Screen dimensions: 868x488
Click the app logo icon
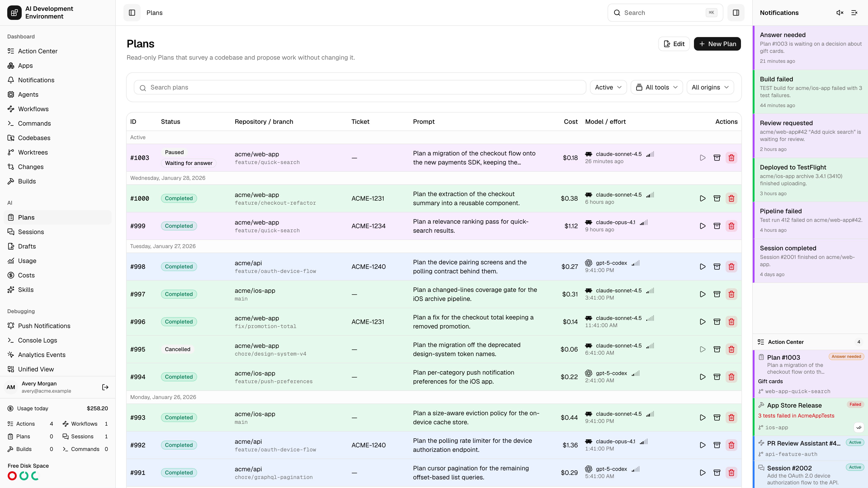coord(14,13)
